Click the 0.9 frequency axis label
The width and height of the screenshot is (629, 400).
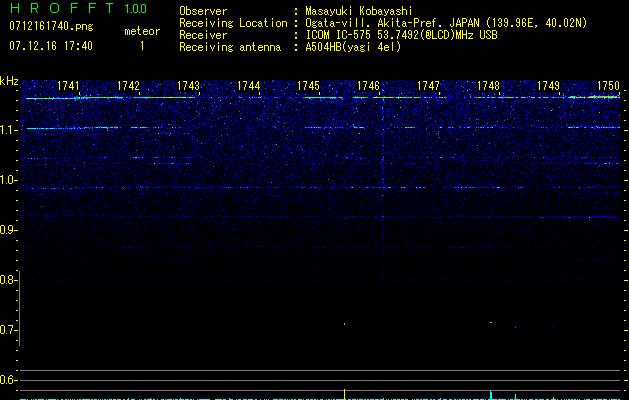pos(7,230)
